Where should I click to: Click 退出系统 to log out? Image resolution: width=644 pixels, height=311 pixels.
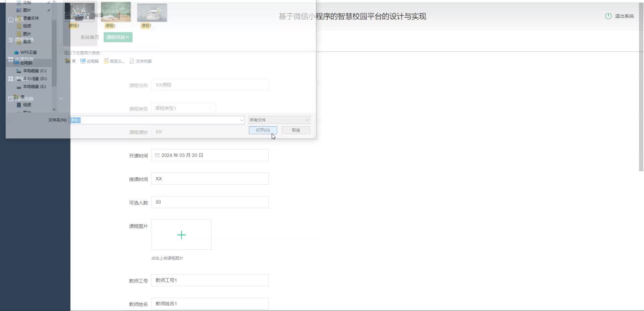click(624, 16)
